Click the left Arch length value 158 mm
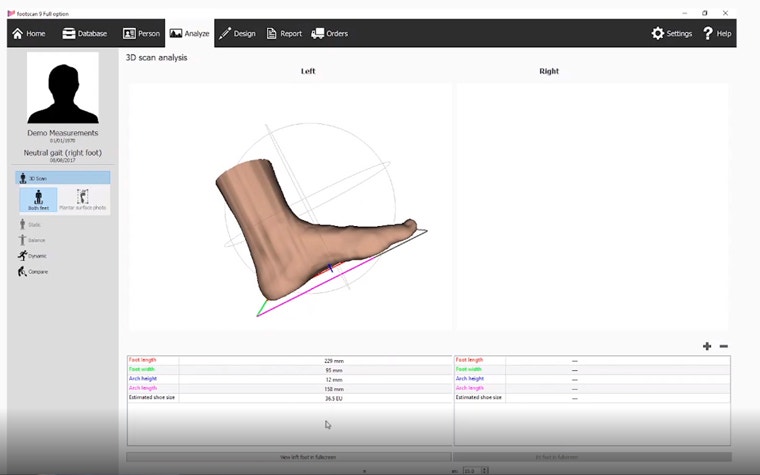Viewport: 760px width, 475px height. tap(333, 389)
